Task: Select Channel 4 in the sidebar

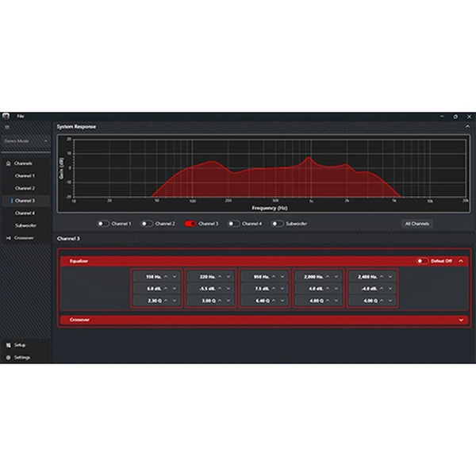Action: click(25, 213)
